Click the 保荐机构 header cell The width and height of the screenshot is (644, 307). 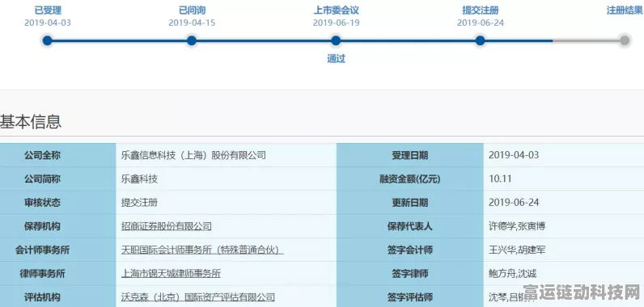58,226
